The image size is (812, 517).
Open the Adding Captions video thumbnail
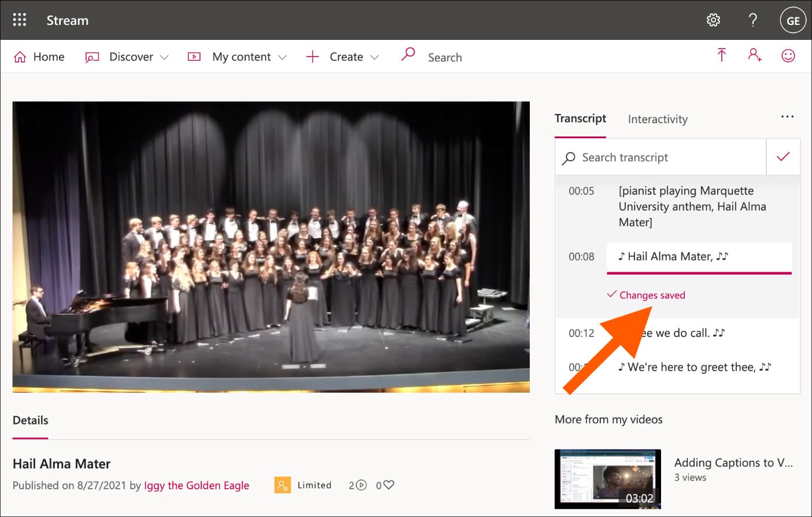(607, 479)
